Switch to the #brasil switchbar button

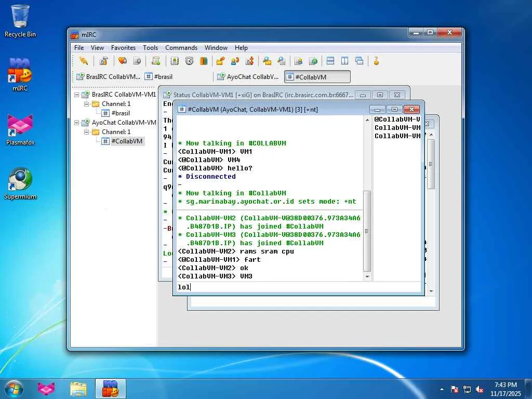pos(177,77)
